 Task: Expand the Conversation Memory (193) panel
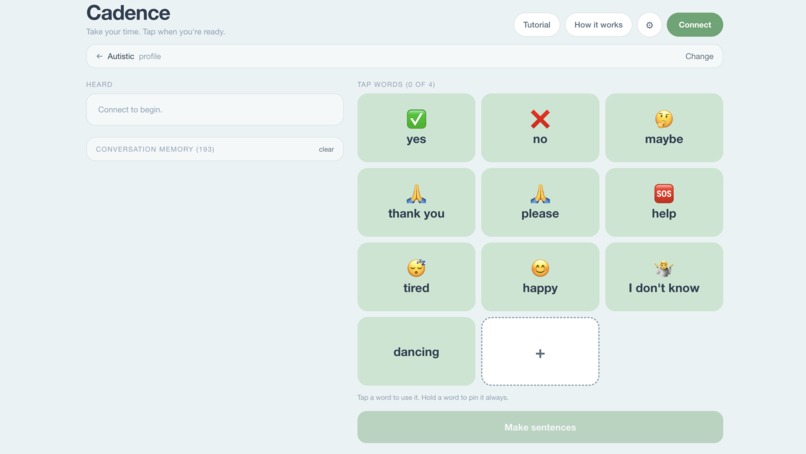(214, 149)
